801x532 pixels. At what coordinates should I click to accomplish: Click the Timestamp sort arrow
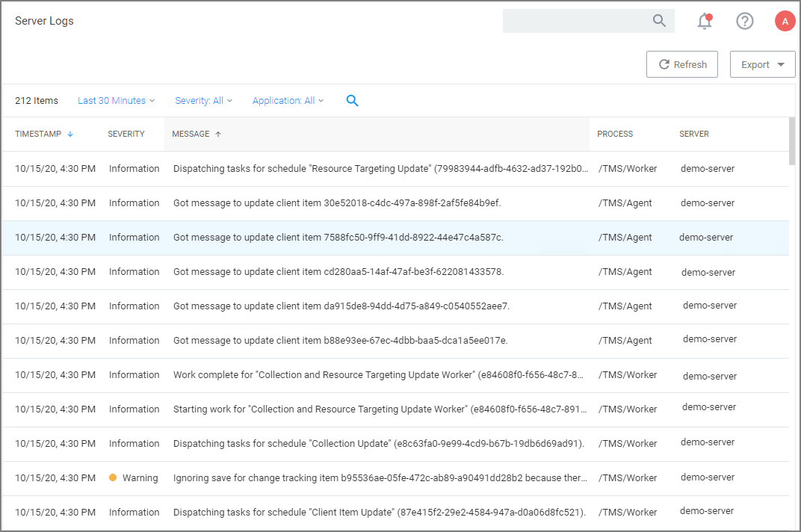pos(70,134)
